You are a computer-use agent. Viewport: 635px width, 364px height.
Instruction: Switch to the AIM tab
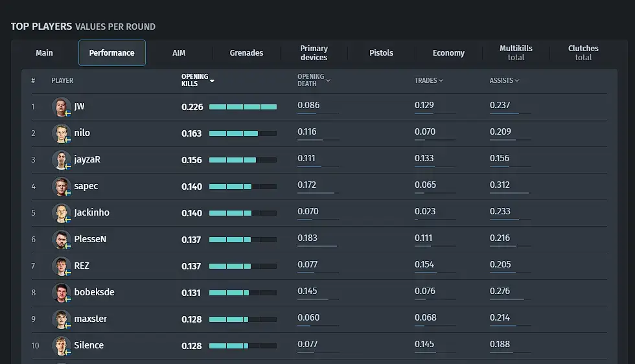(179, 53)
